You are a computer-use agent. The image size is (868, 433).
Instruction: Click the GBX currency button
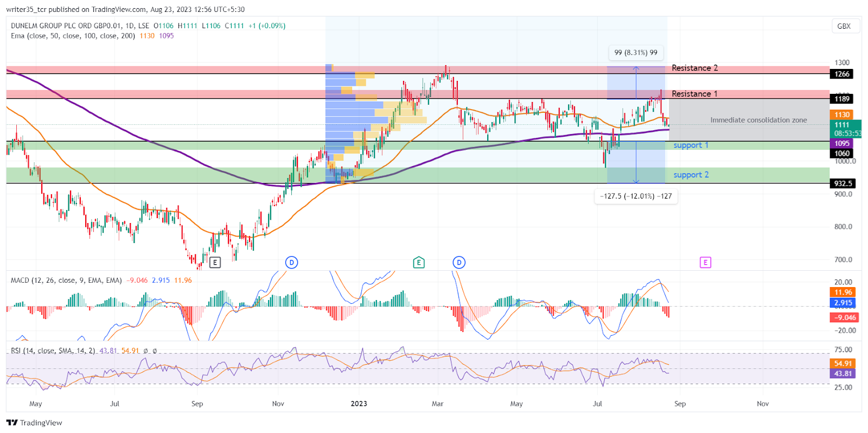[x=844, y=26]
